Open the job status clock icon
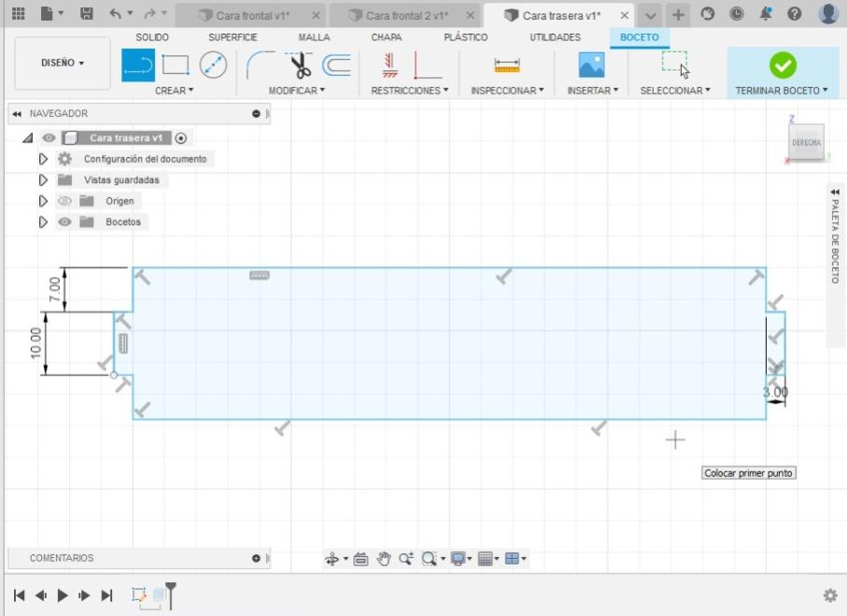 [736, 13]
